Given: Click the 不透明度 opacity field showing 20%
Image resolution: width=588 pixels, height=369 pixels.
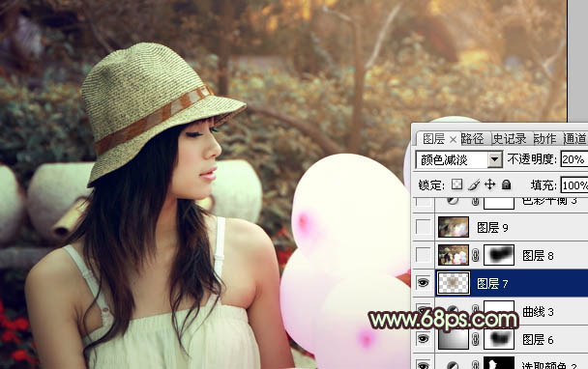Looking at the screenshot, I should pyautogui.click(x=574, y=159).
